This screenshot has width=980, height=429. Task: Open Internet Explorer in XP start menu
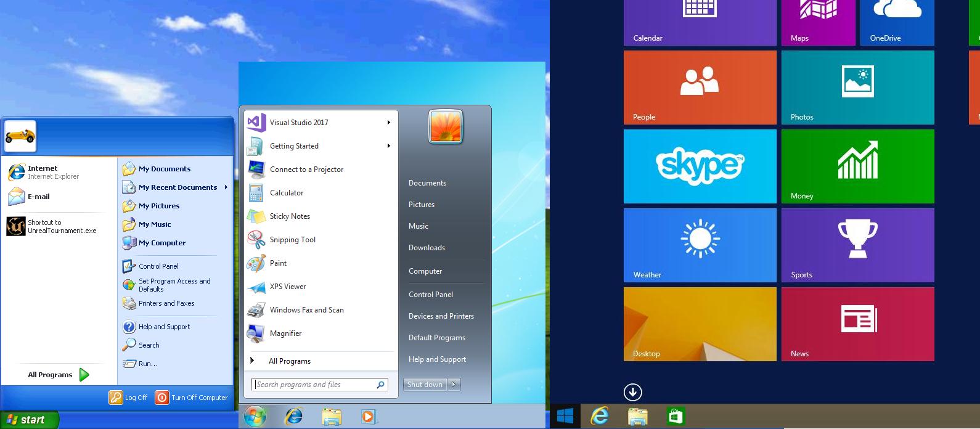44,172
